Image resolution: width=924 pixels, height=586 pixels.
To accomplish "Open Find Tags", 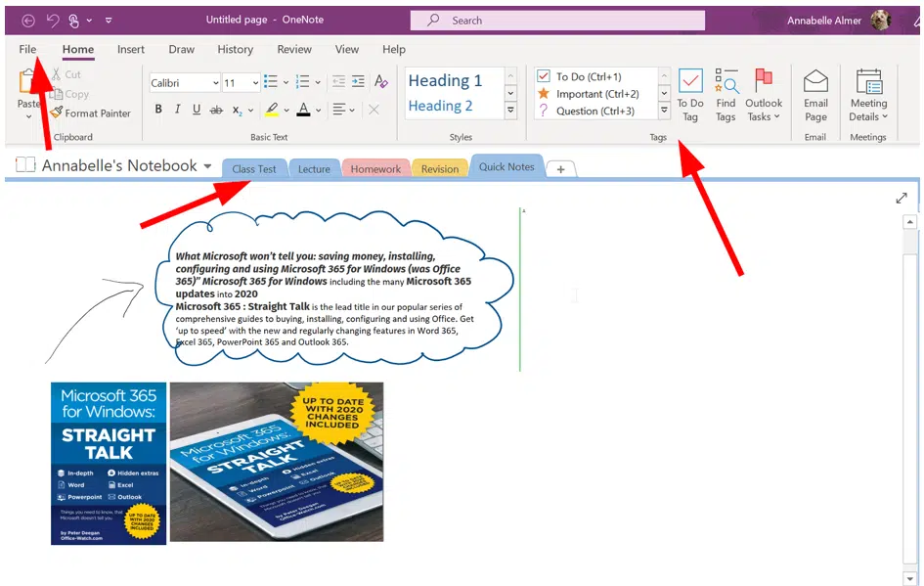I will (x=726, y=95).
